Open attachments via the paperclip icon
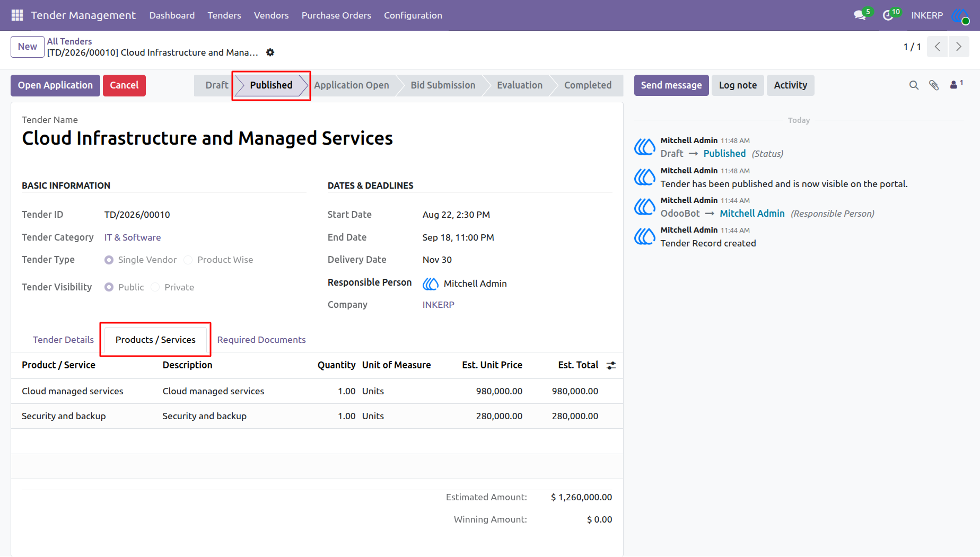Screen dimensions: 980x557 click(x=934, y=85)
